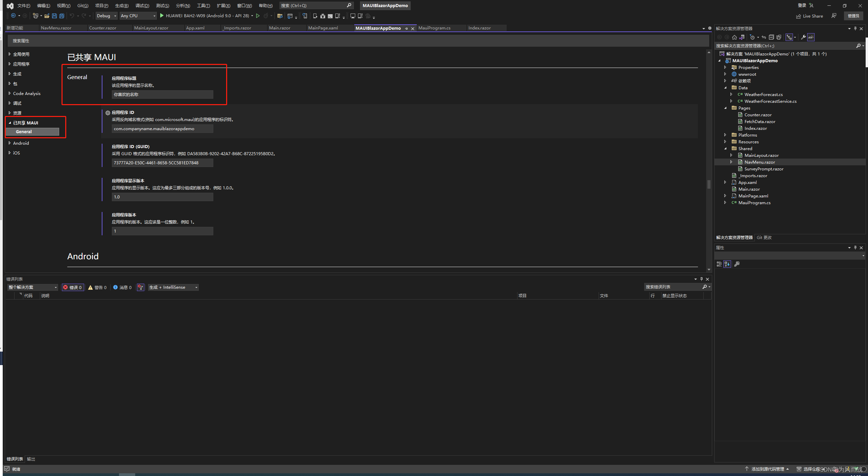Collapse All in Solution Explorer toolbar
This screenshot has height=476, width=868.
tap(771, 37)
